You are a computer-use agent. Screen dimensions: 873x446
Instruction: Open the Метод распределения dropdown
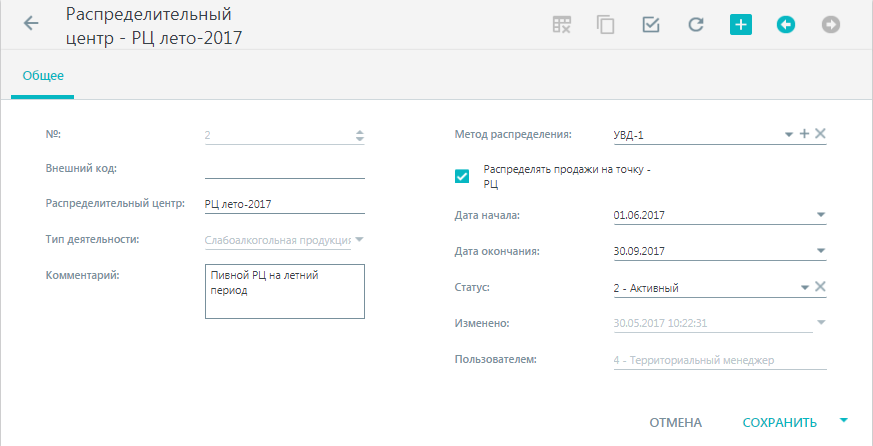[x=789, y=135]
